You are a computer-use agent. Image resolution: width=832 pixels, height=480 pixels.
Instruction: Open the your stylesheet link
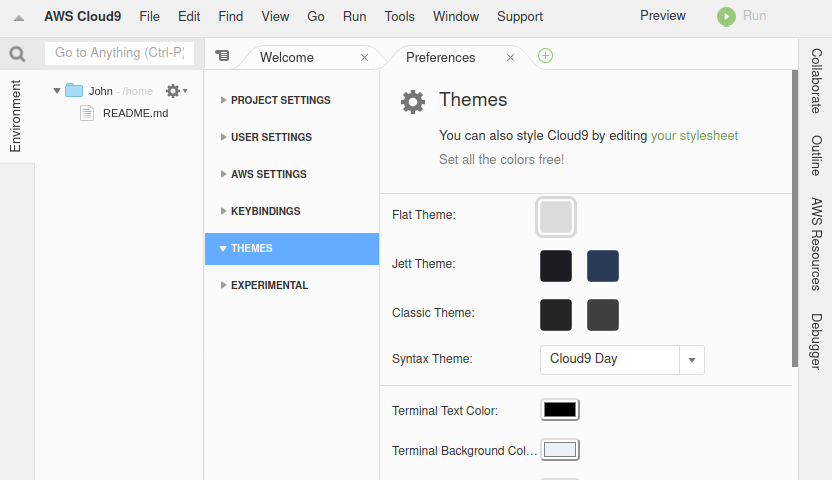coord(694,136)
